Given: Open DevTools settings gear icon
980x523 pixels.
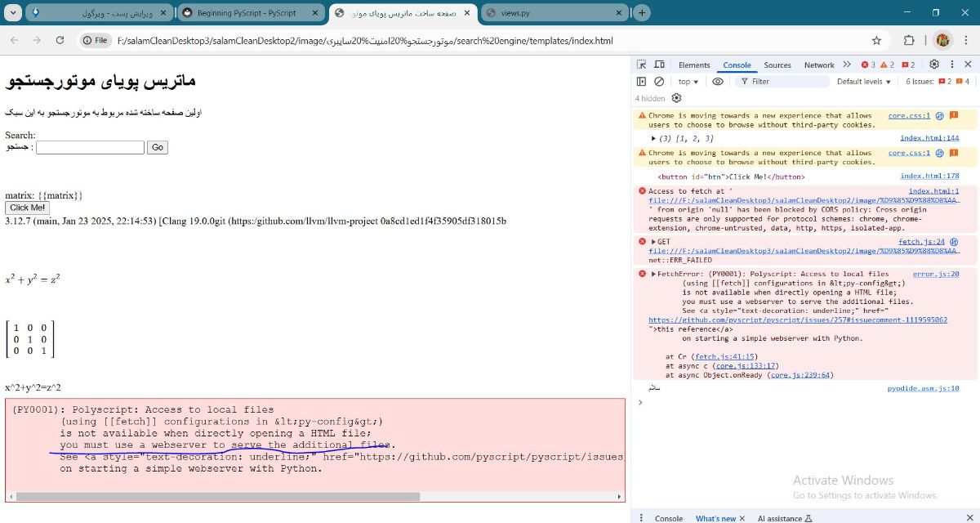Looking at the screenshot, I should (x=934, y=65).
